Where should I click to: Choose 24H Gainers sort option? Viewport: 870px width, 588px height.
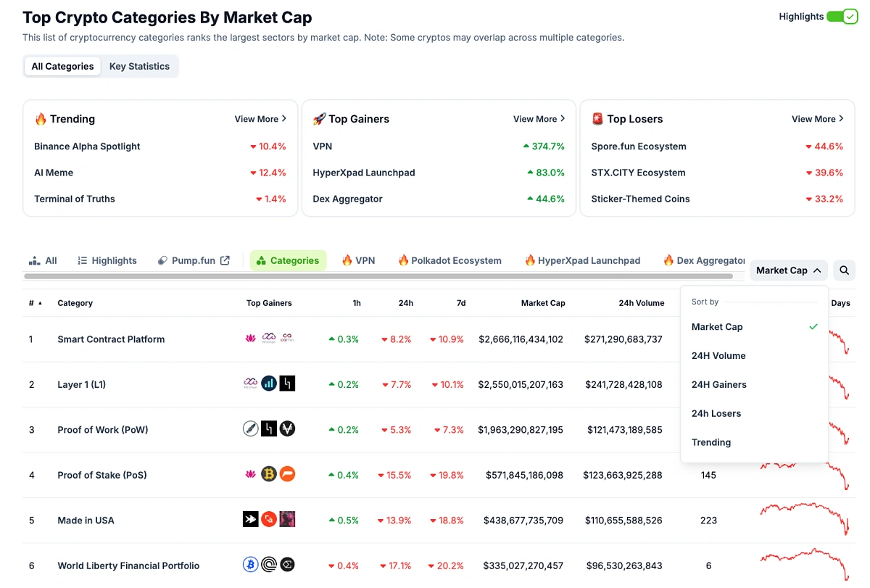pos(754,385)
